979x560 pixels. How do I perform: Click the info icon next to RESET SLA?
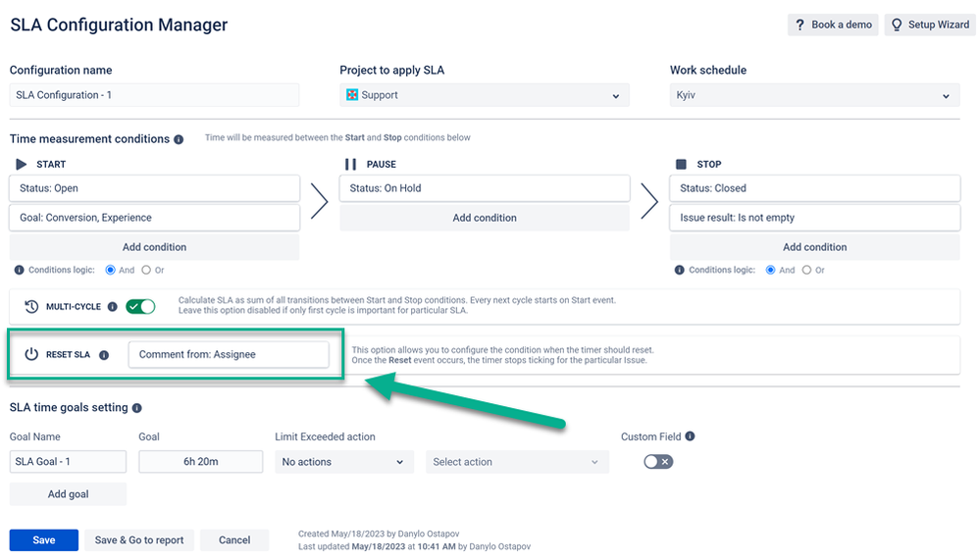click(104, 355)
